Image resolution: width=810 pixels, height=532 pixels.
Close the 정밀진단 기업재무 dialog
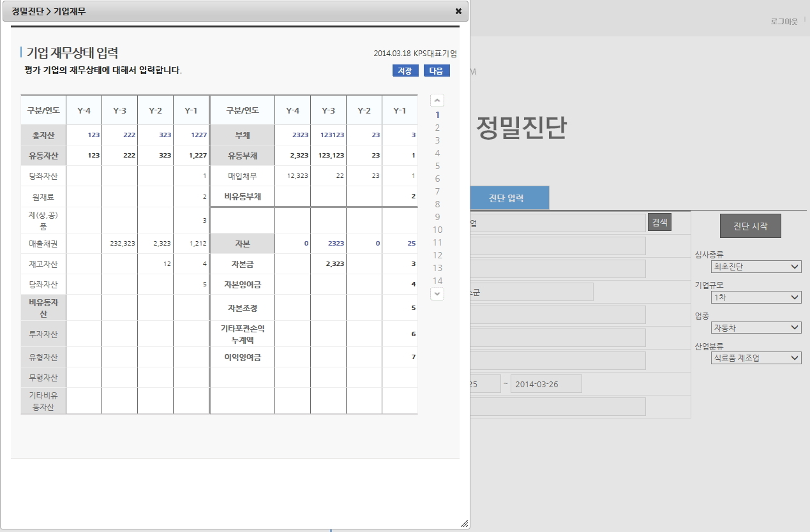[x=458, y=11]
